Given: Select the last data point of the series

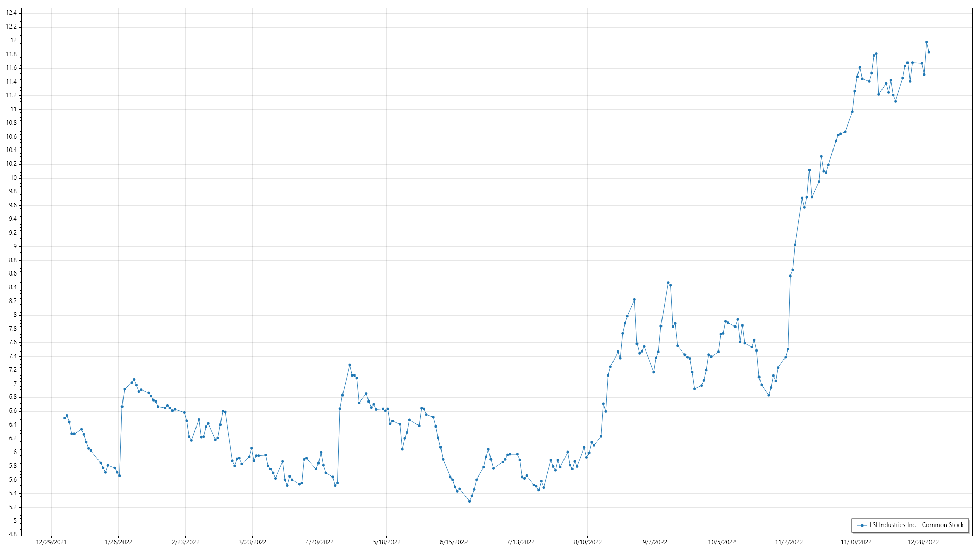Looking at the screenshot, I should click(929, 52).
